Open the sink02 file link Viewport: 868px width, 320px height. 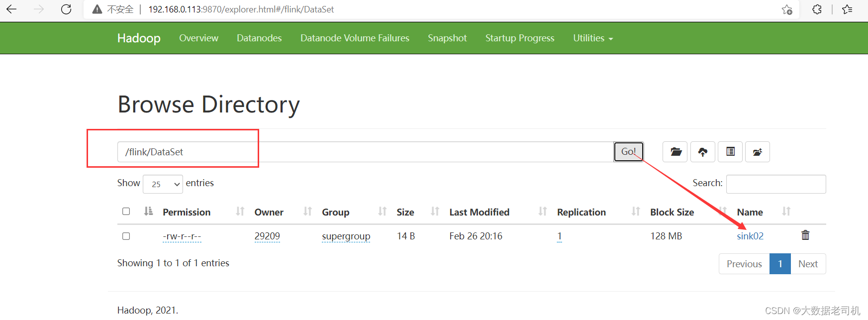pos(750,236)
